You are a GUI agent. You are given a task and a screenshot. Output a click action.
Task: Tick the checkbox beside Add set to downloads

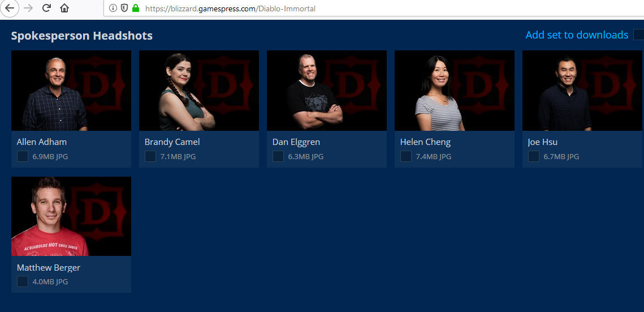click(x=639, y=35)
